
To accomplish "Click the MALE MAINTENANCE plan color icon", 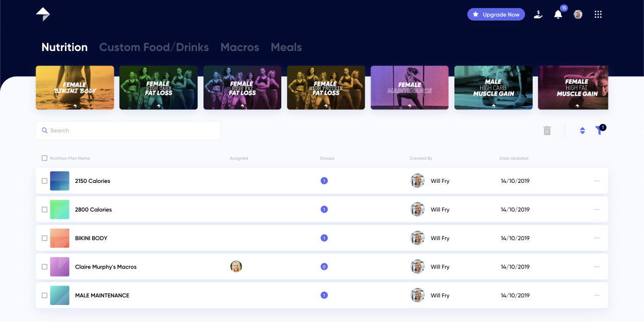I will (60, 295).
